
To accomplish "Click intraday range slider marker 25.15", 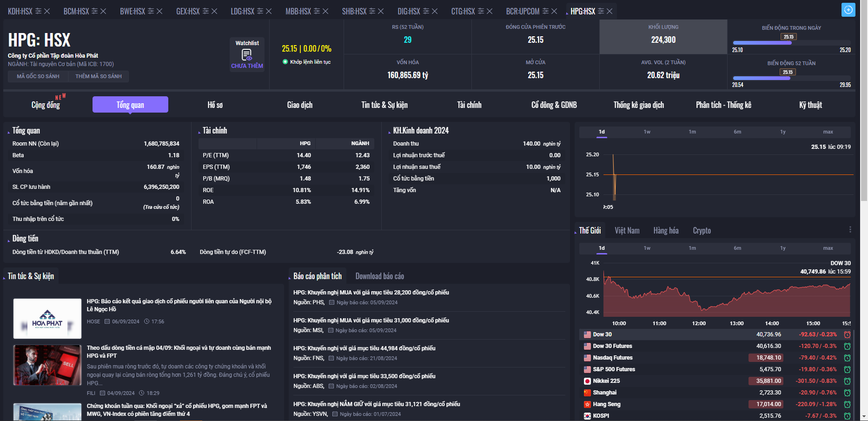I will [788, 37].
